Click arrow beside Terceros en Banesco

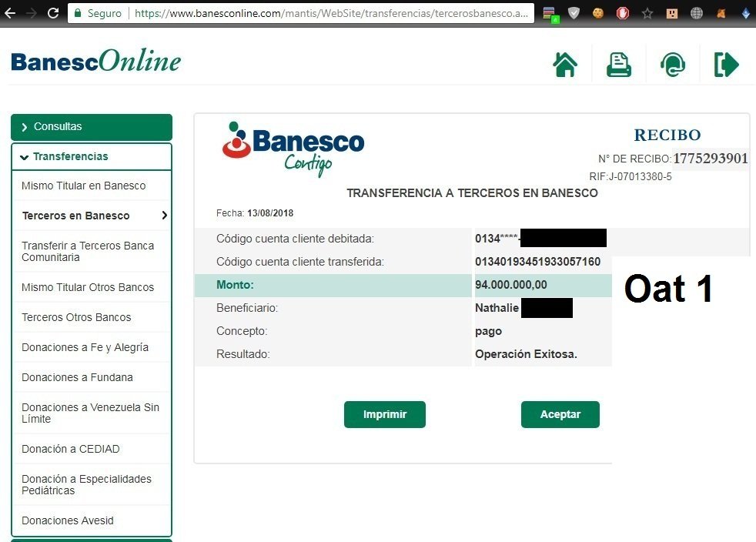(x=165, y=216)
